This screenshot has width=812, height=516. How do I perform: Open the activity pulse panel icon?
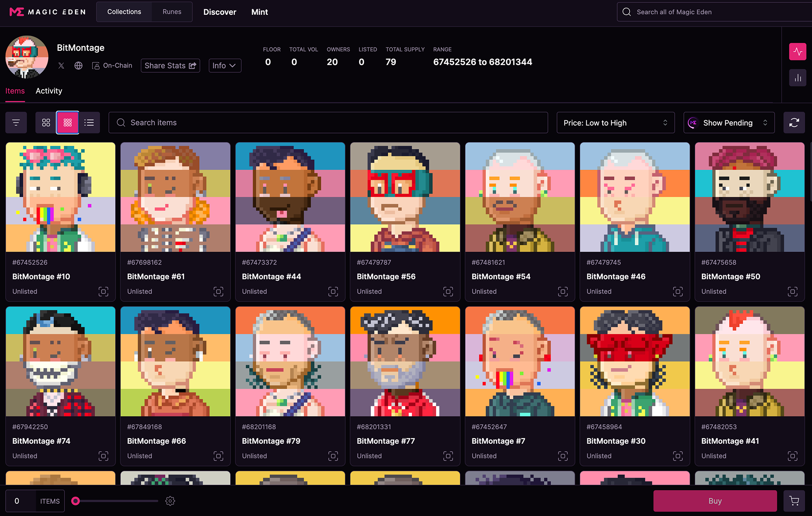point(798,52)
